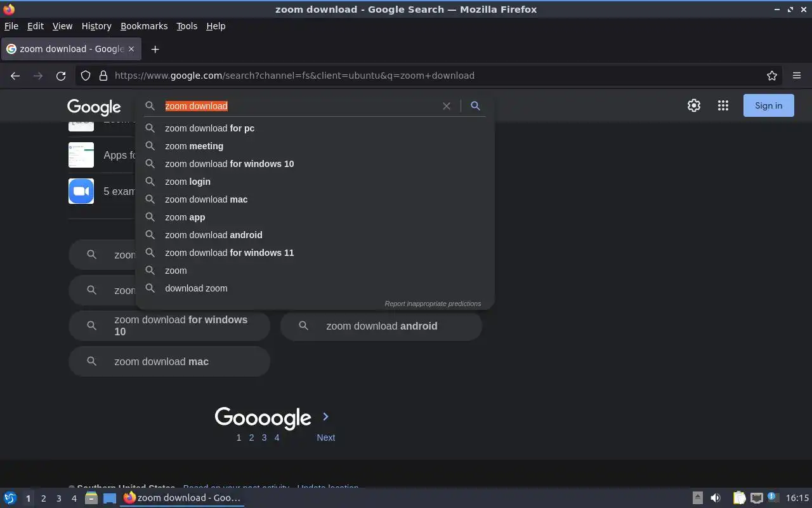Select the zoom download - Google tab
The height and width of the screenshot is (508, 812).
(71, 49)
